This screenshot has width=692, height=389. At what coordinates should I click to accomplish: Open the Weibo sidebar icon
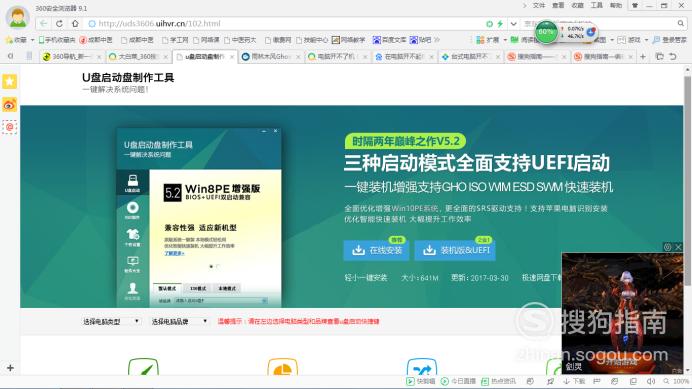(10, 105)
